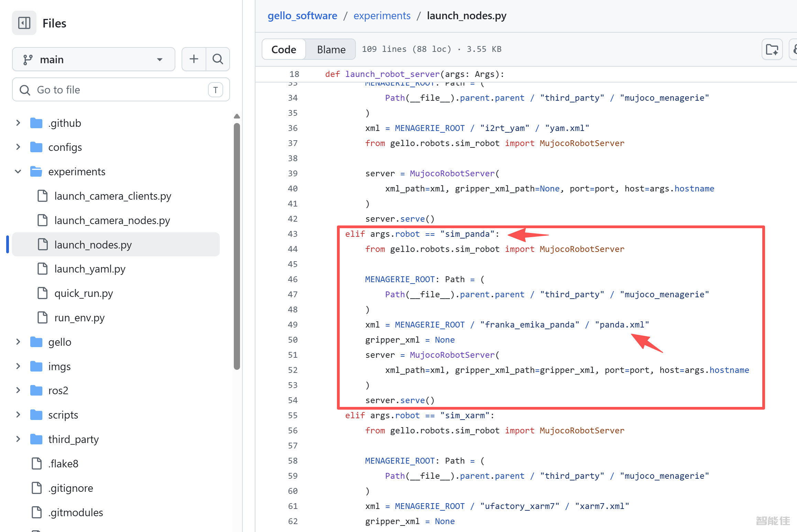The width and height of the screenshot is (797, 532).
Task: Open the experiments folder
Action: point(77,171)
